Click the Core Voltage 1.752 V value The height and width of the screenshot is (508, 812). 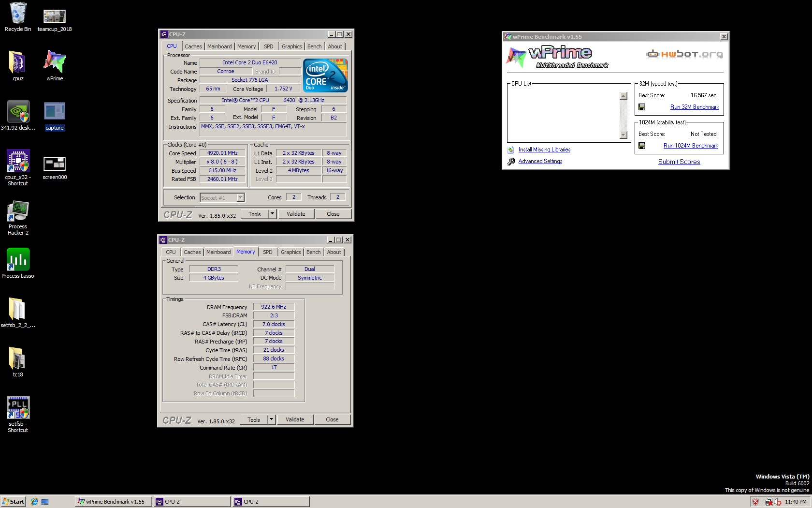point(283,89)
